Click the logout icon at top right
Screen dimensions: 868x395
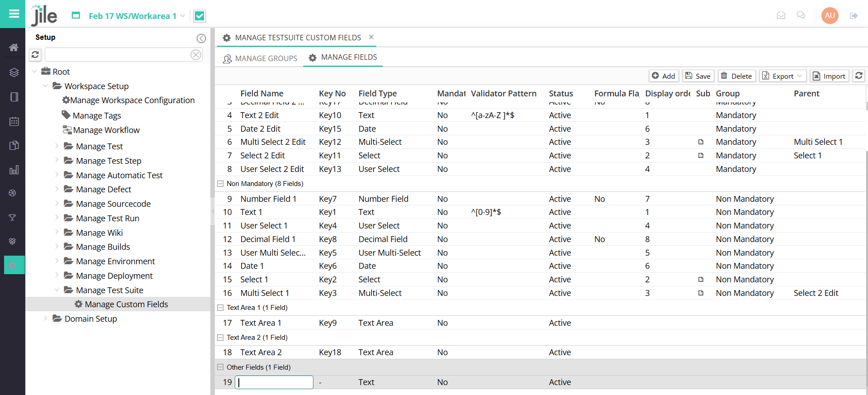coord(854,16)
